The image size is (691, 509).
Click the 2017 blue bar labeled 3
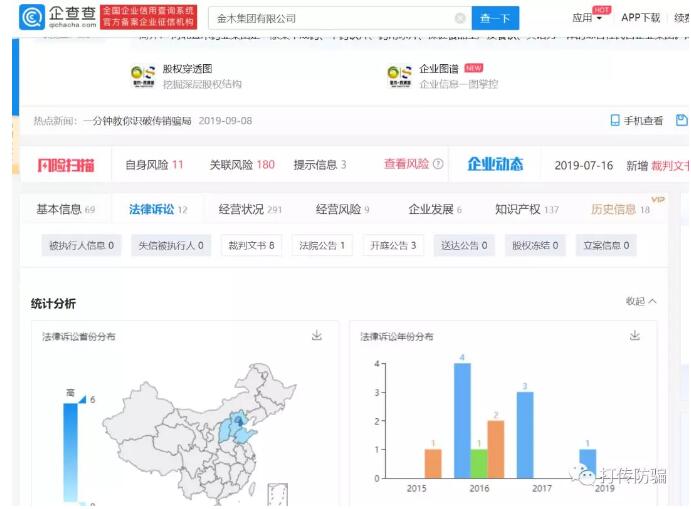click(525, 435)
